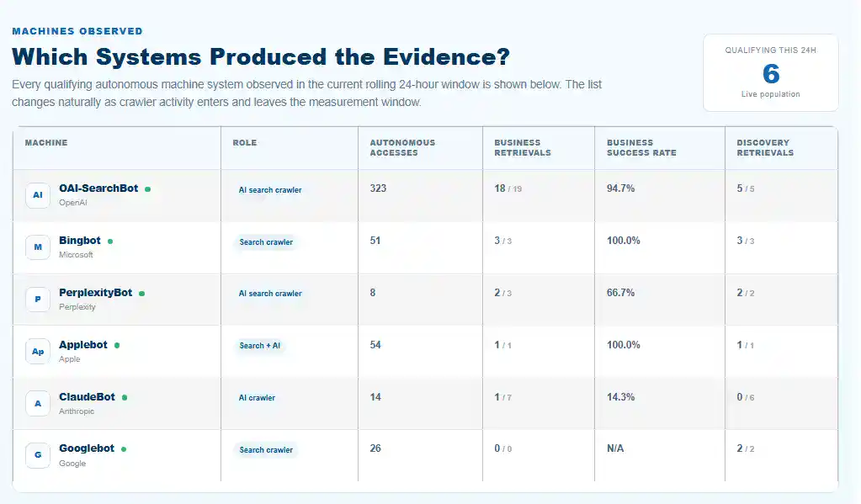Click the Perplexity vendor label under PerplexityBot

[x=77, y=307]
